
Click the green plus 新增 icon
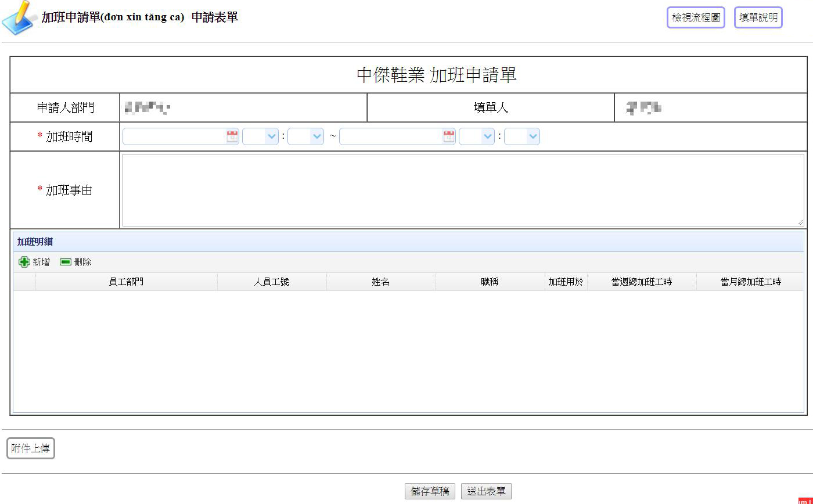(x=24, y=262)
